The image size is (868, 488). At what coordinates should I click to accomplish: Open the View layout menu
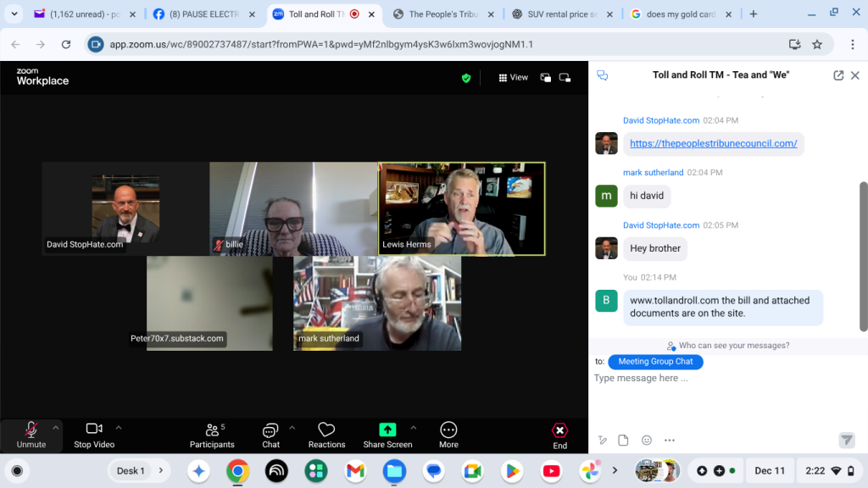(514, 78)
